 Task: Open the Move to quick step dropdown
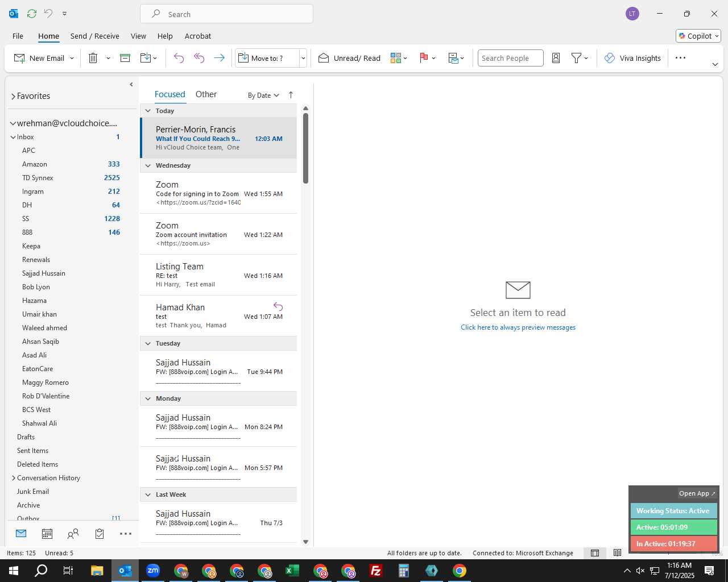303,58
